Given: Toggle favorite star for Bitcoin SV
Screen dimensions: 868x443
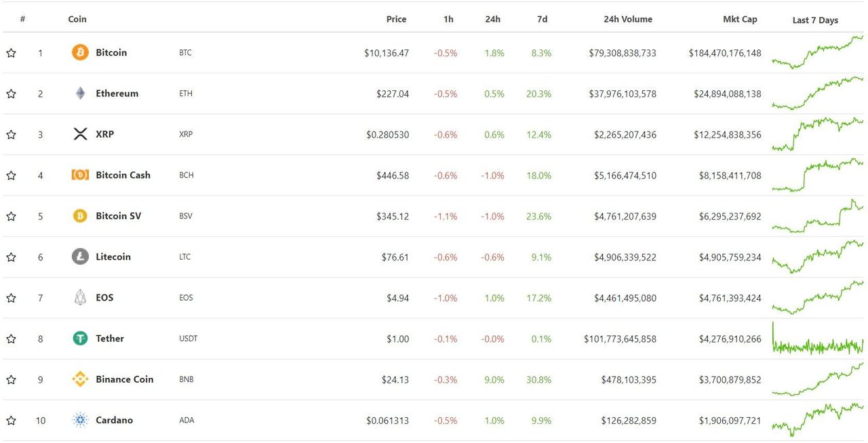Looking at the screenshot, I should (11, 216).
